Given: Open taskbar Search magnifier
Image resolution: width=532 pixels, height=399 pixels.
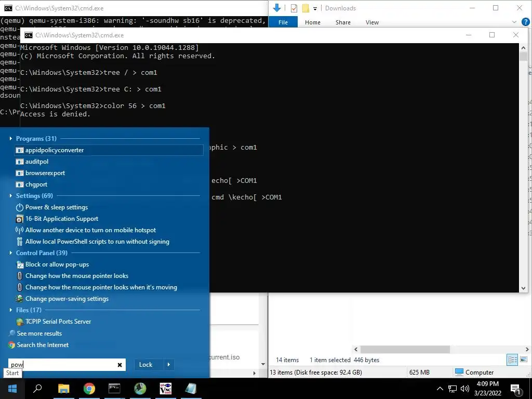Looking at the screenshot, I should point(37,389).
